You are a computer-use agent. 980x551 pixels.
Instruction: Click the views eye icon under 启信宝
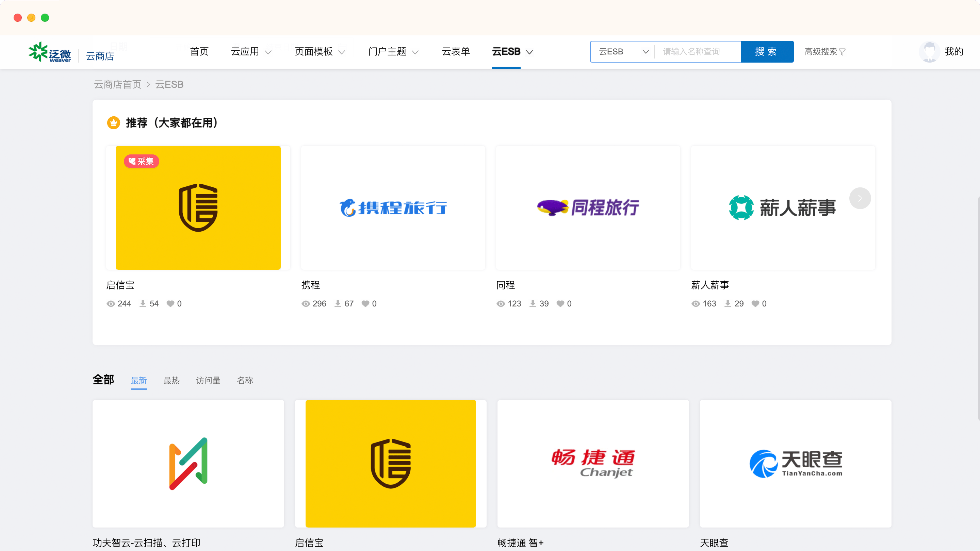coord(111,303)
